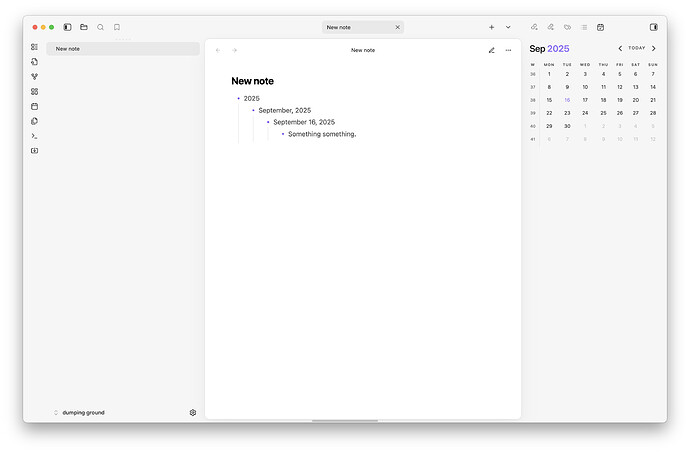Viewport: 690px width, 452px height.
Task: Click the ribbon file-with-arrow icon
Action: pos(34,62)
